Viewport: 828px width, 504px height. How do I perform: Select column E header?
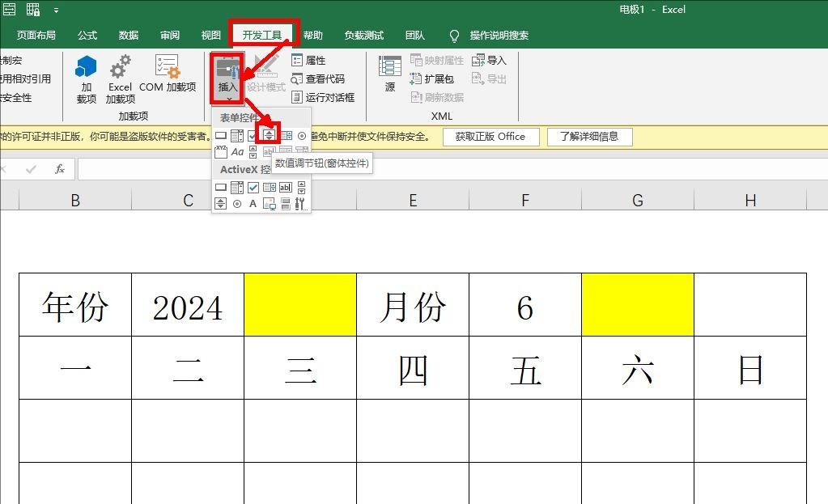413,200
